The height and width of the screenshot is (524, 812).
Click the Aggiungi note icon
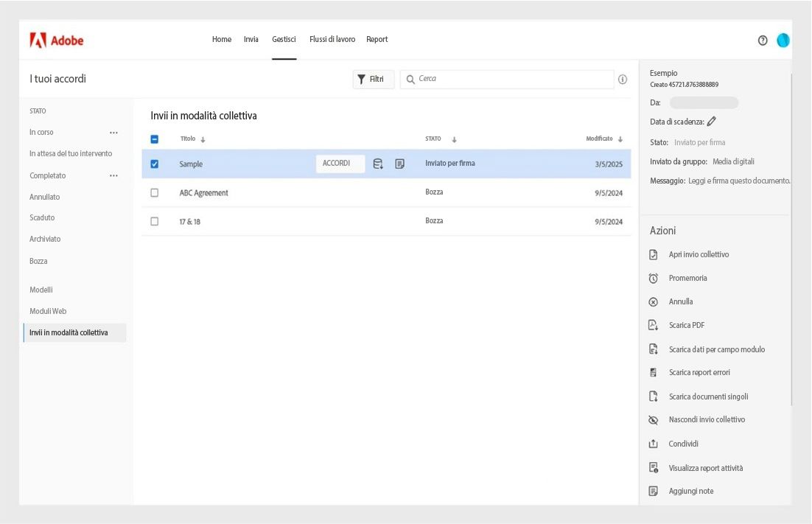(653, 490)
